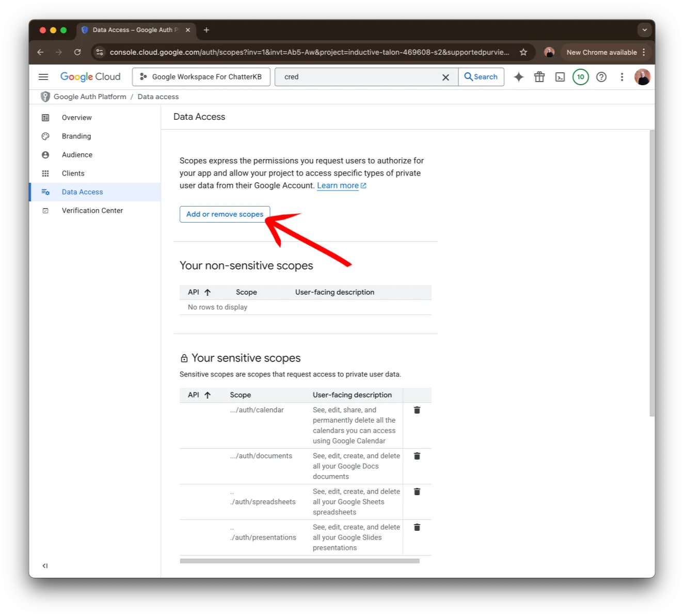Open project picker Google Workspace For ChatterKB
Screen dimensions: 684x616
(201, 77)
